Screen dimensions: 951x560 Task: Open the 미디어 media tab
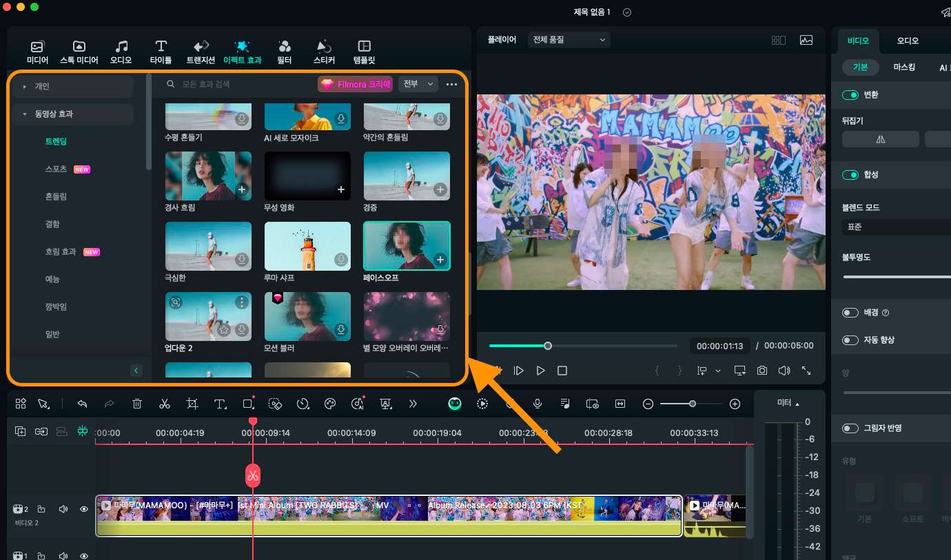pos(37,52)
